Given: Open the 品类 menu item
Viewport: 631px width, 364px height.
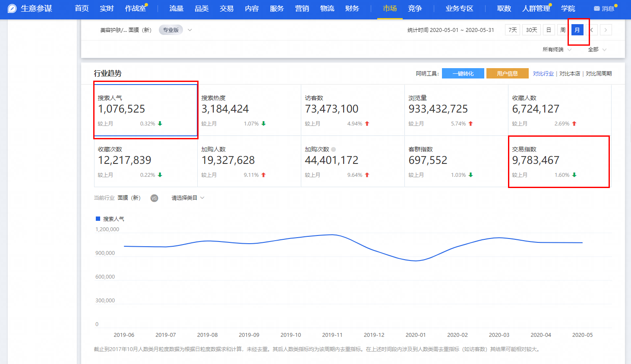Looking at the screenshot, I should coord(202,9).
